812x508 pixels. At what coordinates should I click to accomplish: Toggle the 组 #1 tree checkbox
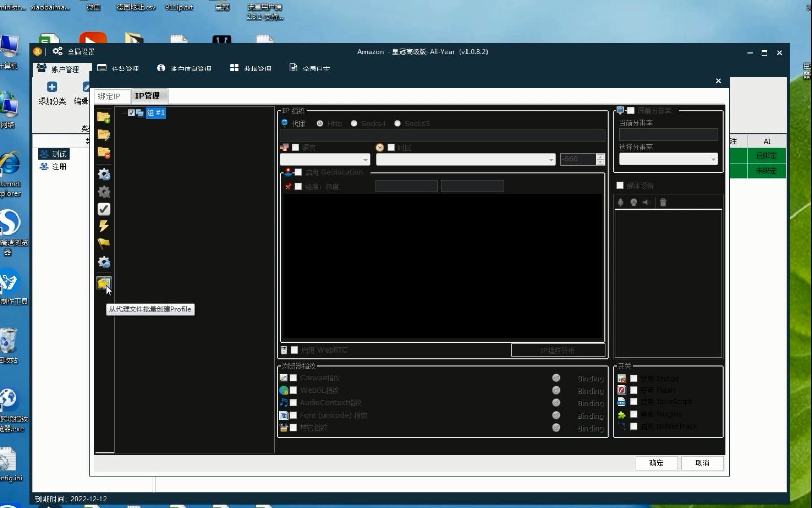[131, 113]
